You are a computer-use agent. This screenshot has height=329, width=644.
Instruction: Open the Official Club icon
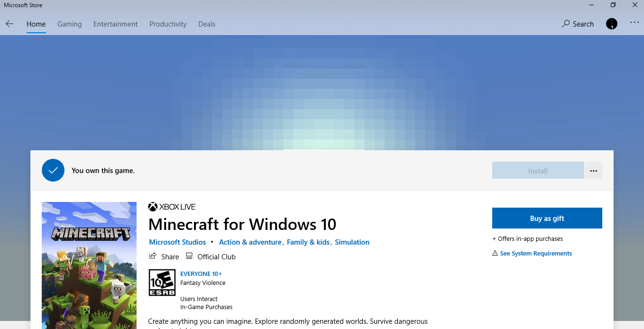[189, 256]
